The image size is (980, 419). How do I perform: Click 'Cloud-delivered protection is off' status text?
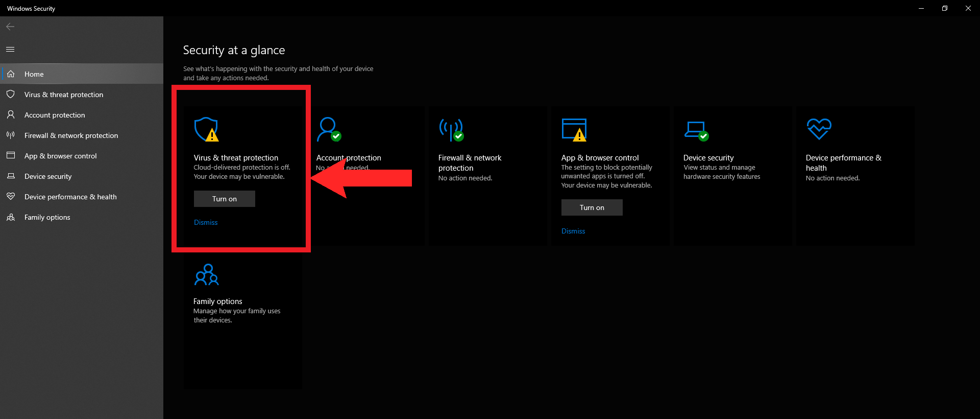point(241,168)
